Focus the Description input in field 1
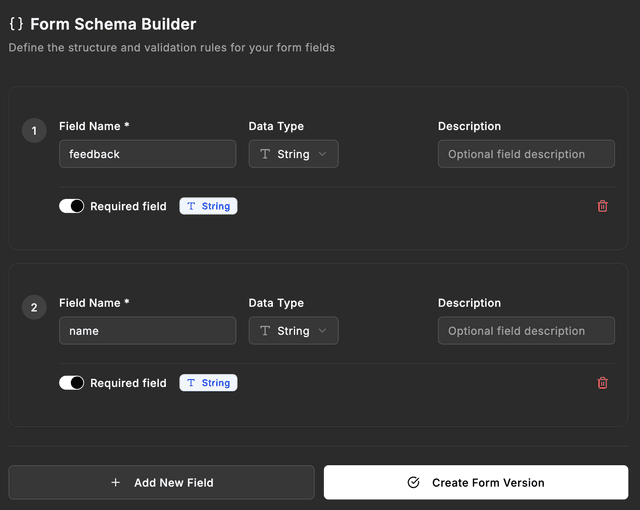 [526, 154]
